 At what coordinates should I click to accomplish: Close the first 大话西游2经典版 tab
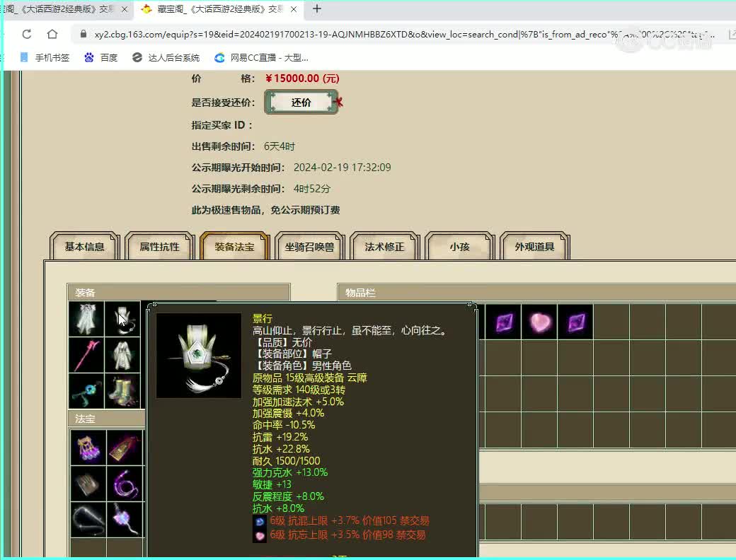(125, 9)
